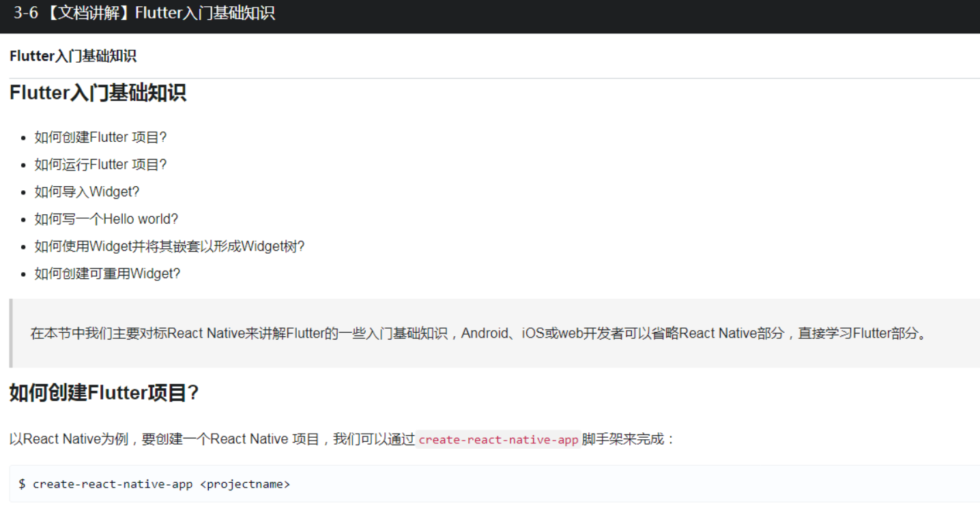The height and width of the screenshot is (506, 980).
Task: Select list item '如何创建可重用Widget?'
Action: (108, 273)
